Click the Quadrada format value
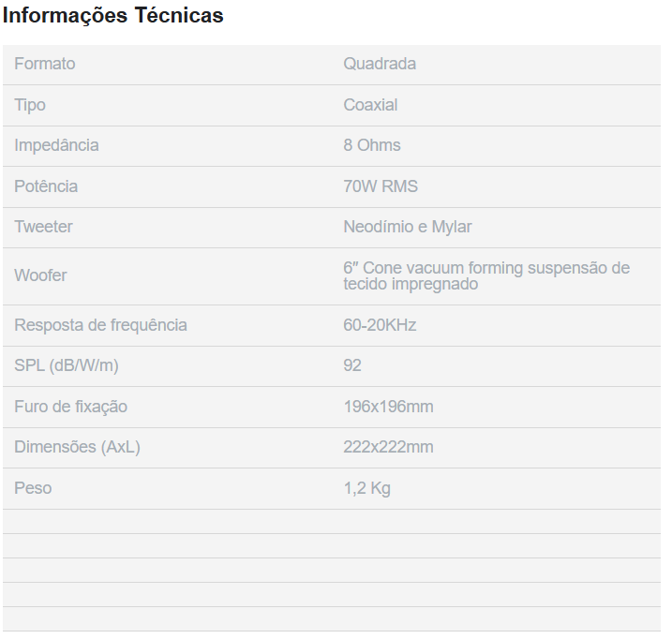The width and height of the screenshot is (672, 639). pyautogui.click(x=380, y=64)
